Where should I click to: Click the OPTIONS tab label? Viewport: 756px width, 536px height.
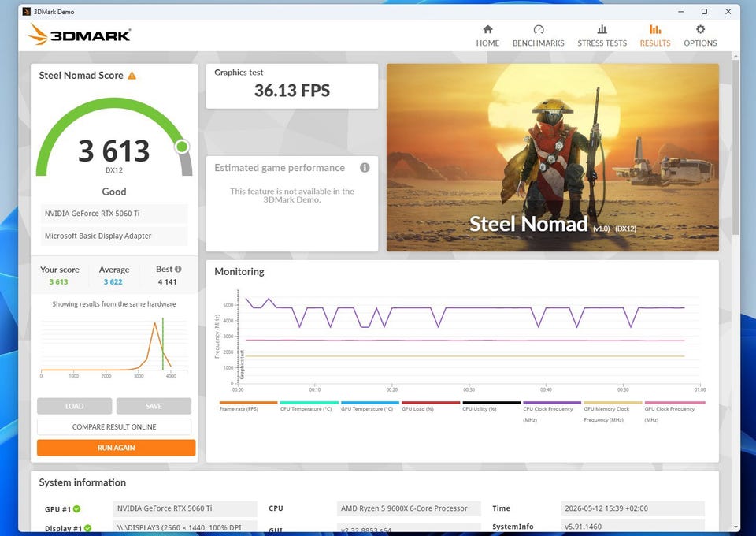700,43
